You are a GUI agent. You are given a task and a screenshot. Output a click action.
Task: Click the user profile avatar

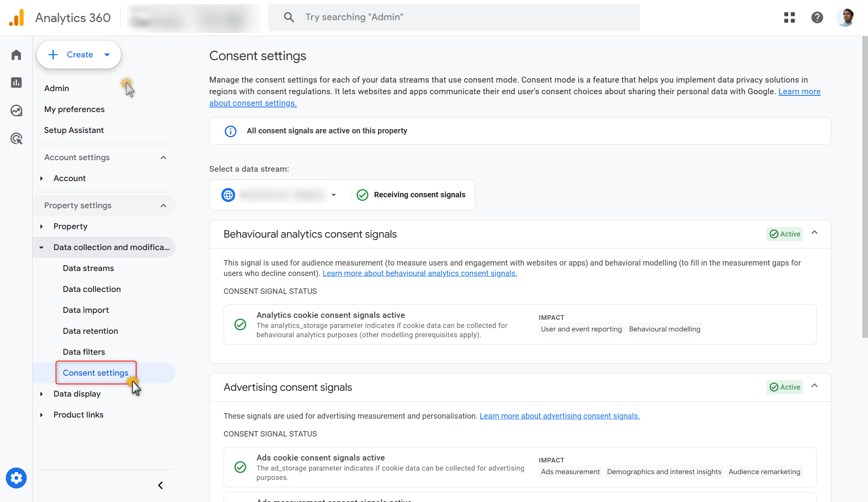pyautogui.click(x=846, y=17)
